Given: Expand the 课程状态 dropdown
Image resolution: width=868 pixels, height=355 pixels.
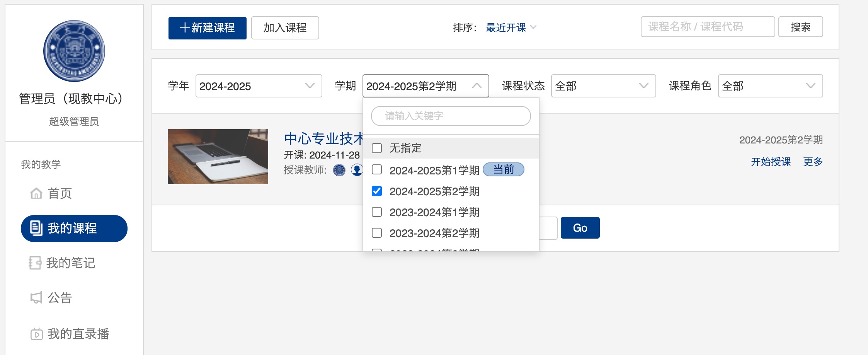Looking at the screenshot, I should tap(603, 86).
